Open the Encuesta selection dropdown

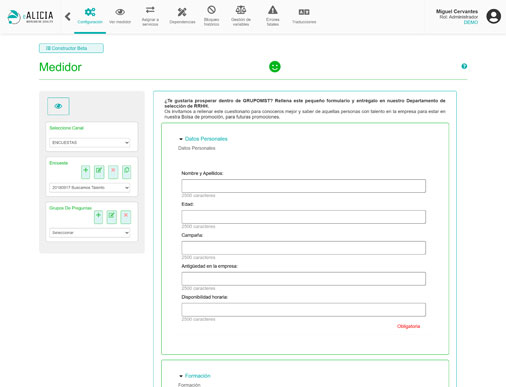(90, 188)
